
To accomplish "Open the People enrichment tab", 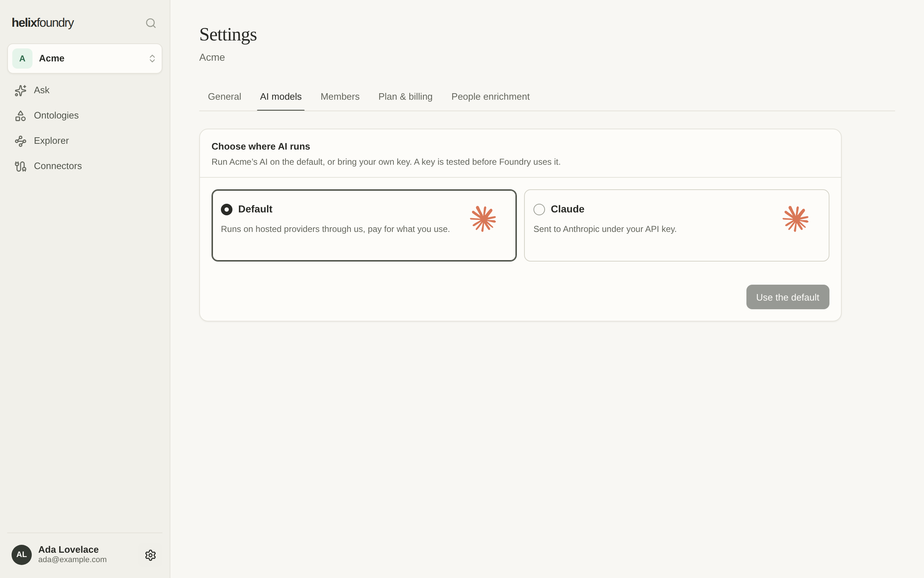I will tap(490, 97).
